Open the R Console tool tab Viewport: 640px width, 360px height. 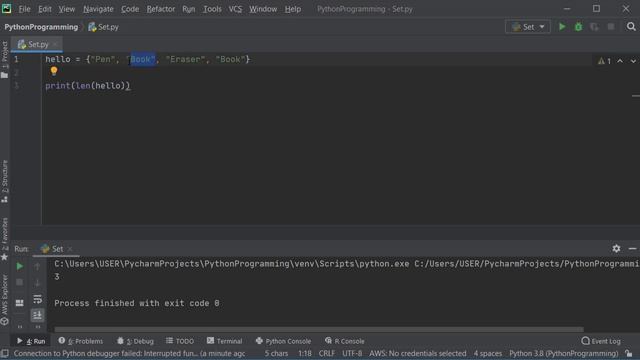345,341
